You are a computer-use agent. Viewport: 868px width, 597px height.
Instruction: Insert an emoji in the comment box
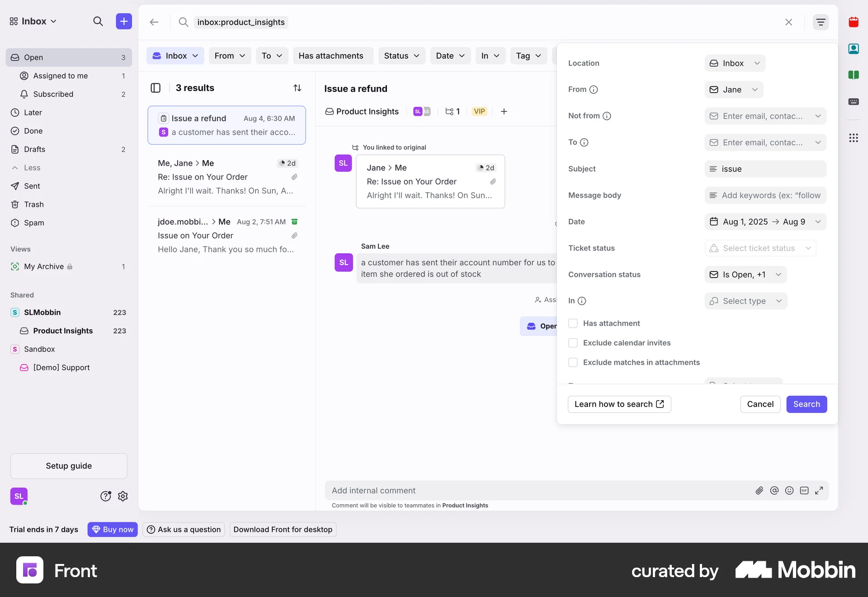[789, 490]
